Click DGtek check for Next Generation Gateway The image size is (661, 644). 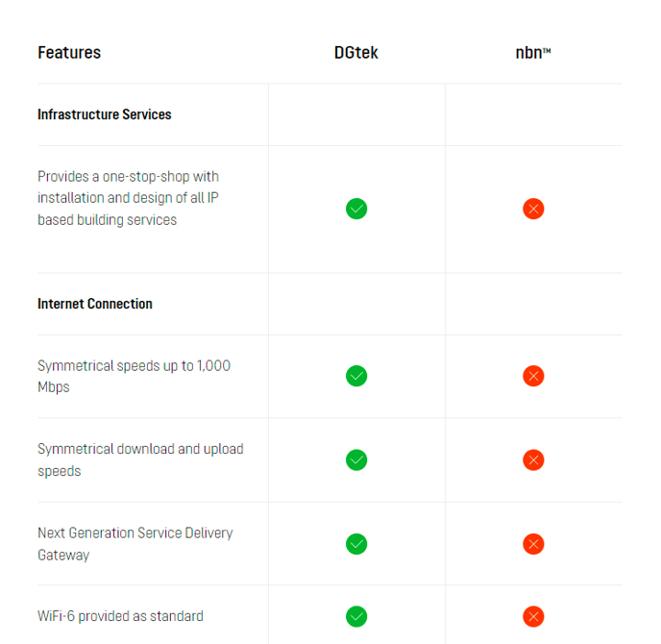[x=356, y=544]
